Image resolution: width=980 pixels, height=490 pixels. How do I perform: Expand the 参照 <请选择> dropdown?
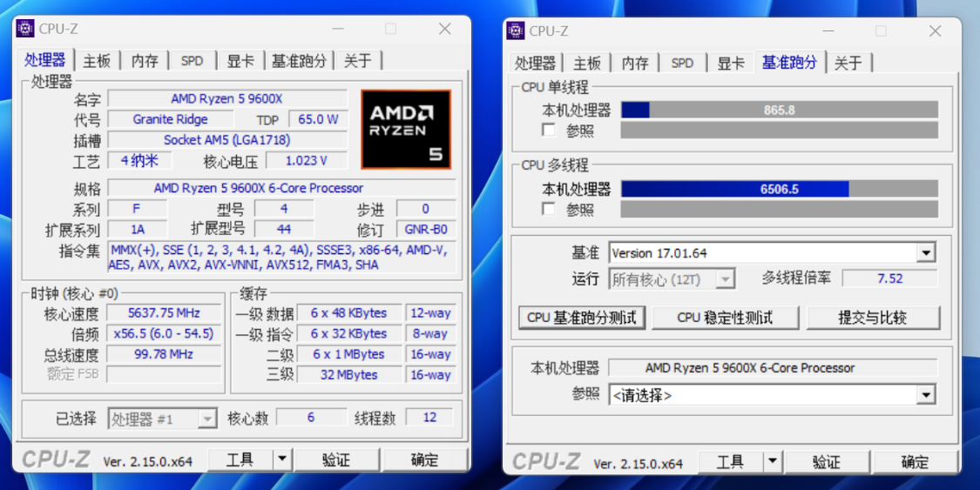(926, 394)
